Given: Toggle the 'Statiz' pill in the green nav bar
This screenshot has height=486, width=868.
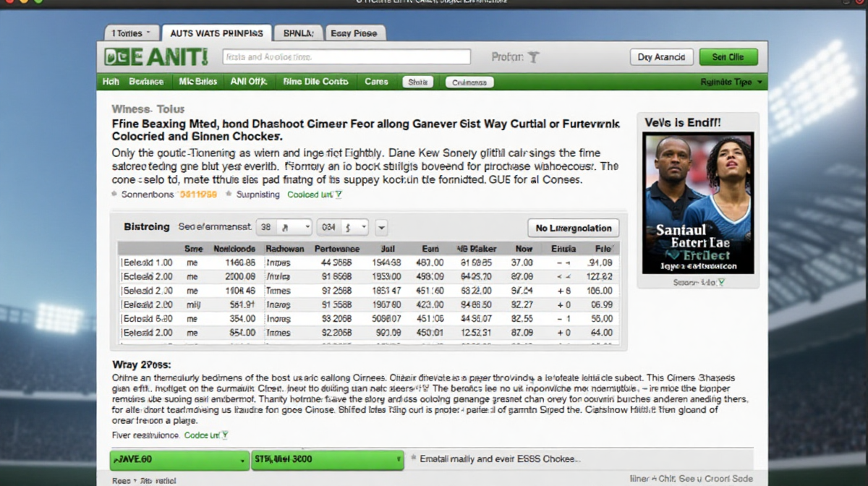Looking at the screenshot, I should tap(417, 82).
